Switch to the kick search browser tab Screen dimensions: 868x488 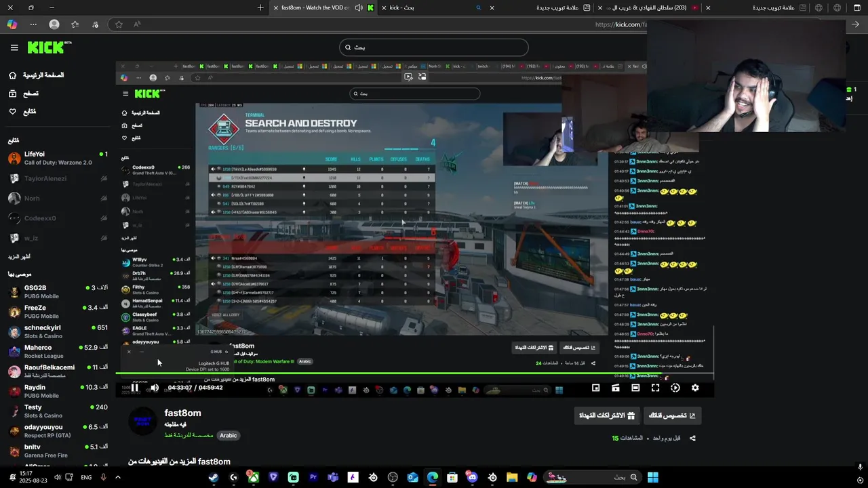coord(436,7)
